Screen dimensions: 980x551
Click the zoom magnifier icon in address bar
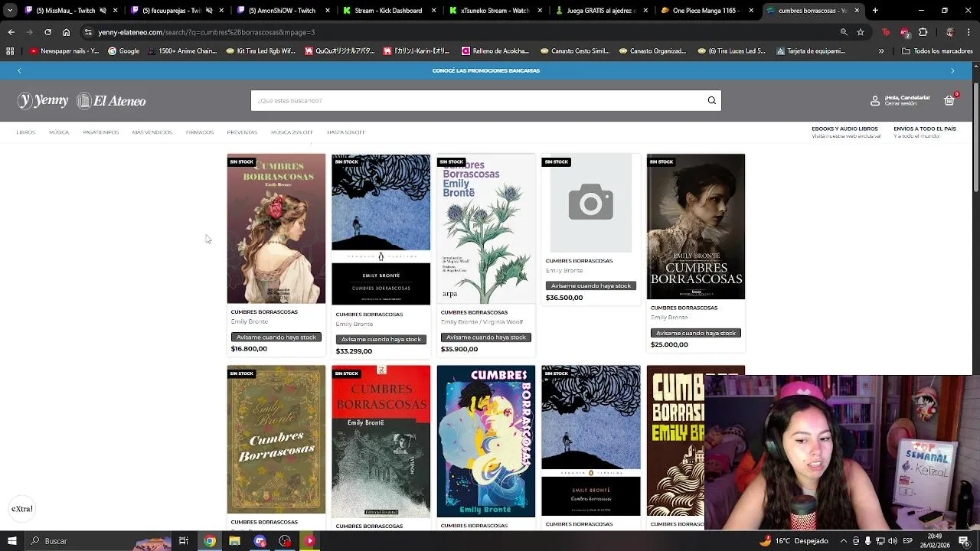844,32
